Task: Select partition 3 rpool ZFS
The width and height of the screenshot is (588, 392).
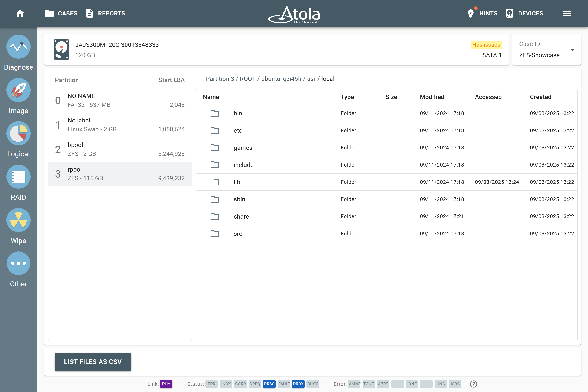Action: click(120, 174)
